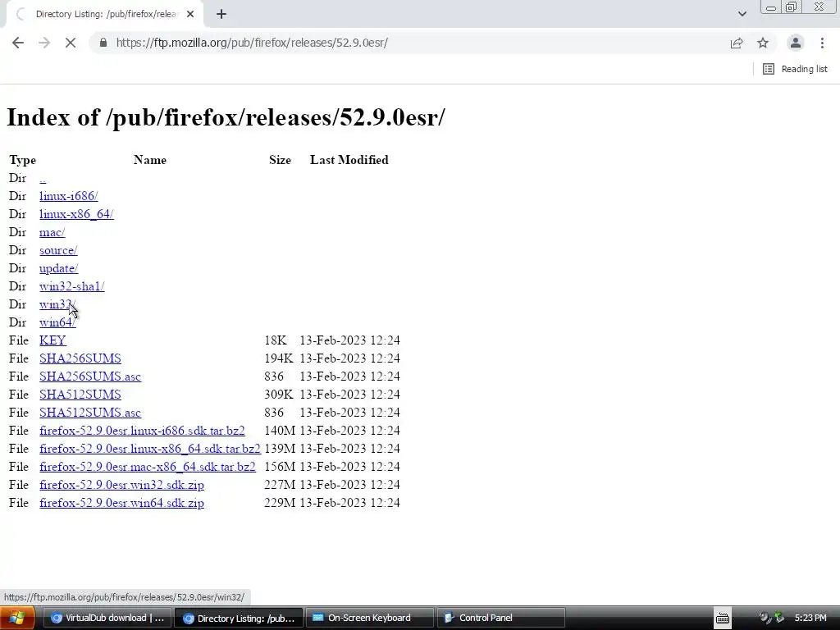Click the 'Size' column header
The height and width of the screenshot is (630, 840).
(281, 160)
